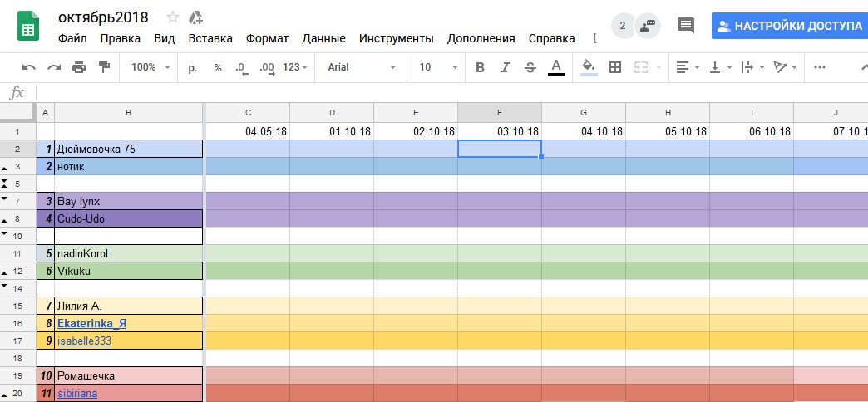Open the text rotation dropdown

click(786, 67)
